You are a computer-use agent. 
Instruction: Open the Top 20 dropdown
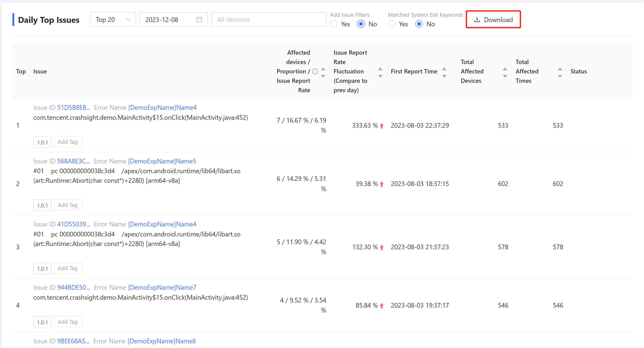pyautogui.click(x=113, y=20)
